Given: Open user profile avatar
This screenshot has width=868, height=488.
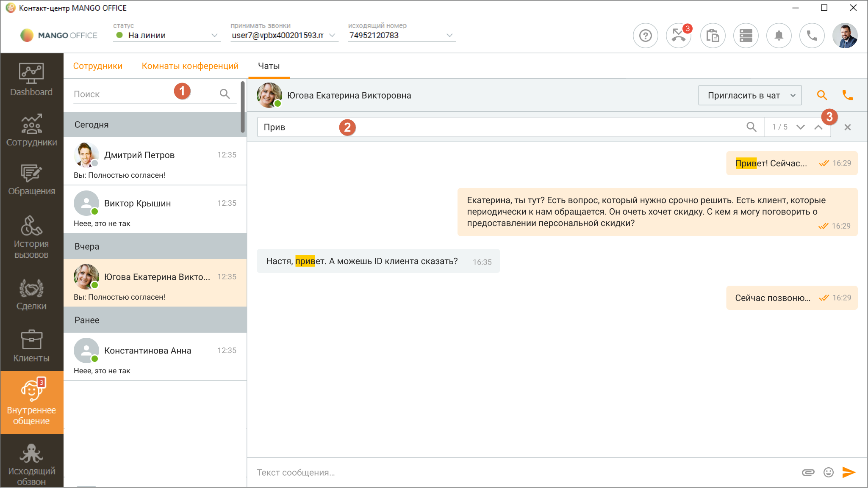Looking at the screenshot, I should (845, 36).
